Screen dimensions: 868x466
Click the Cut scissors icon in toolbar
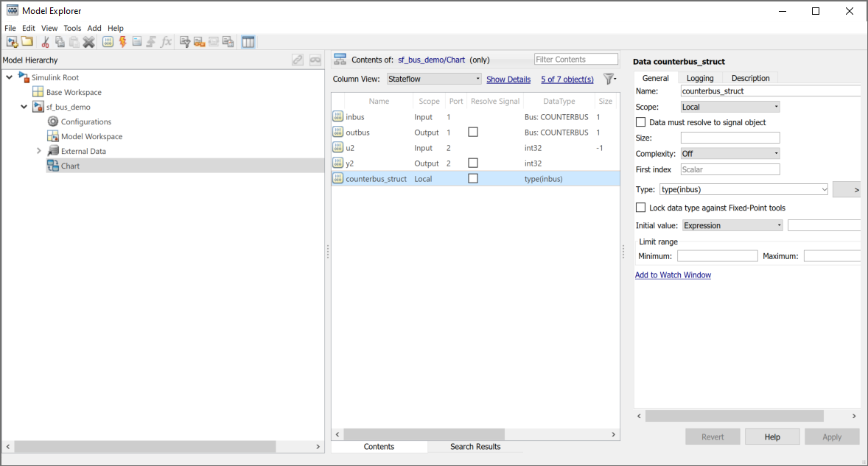pyautogui.click(x=46, y=42)
